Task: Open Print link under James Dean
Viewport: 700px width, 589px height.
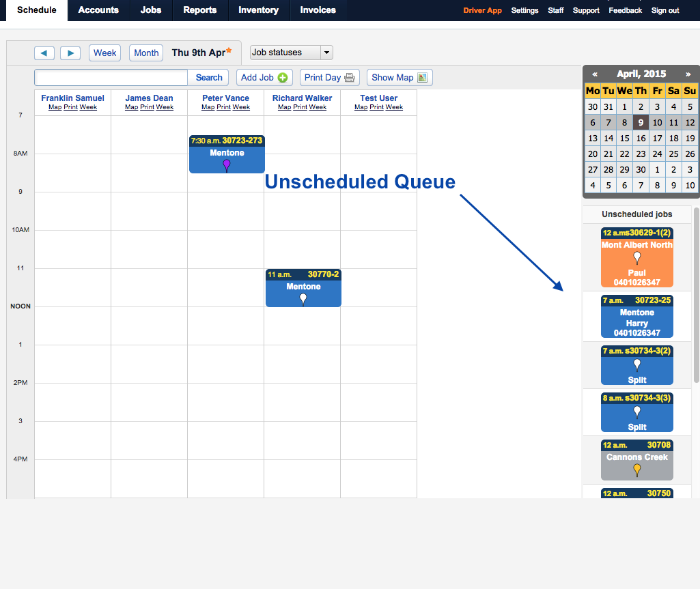Action: (147, 107)
